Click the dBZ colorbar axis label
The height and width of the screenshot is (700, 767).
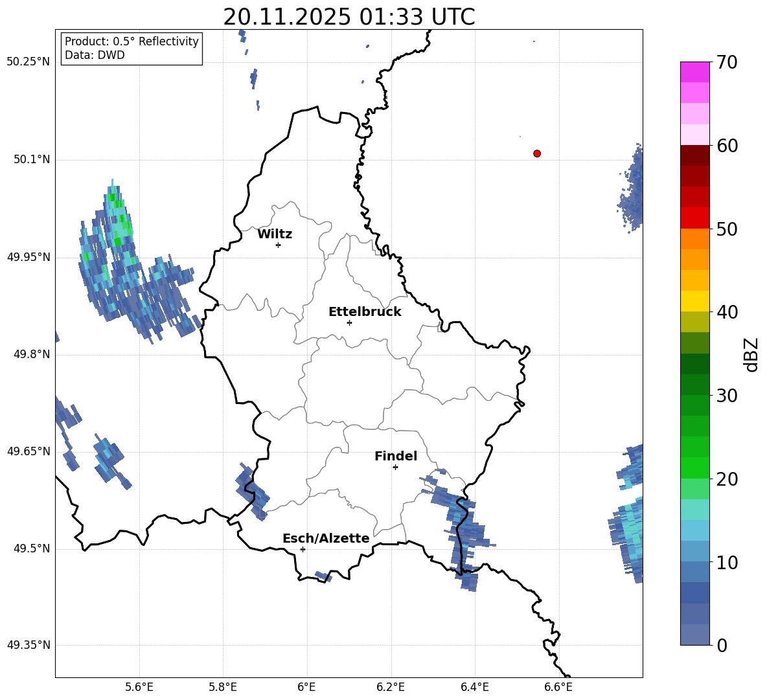pos(750,354)
